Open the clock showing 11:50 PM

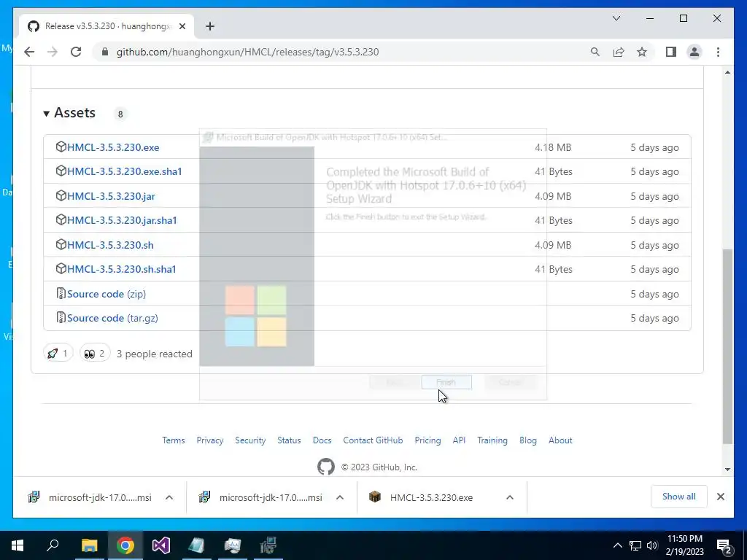tap(685, 545)
